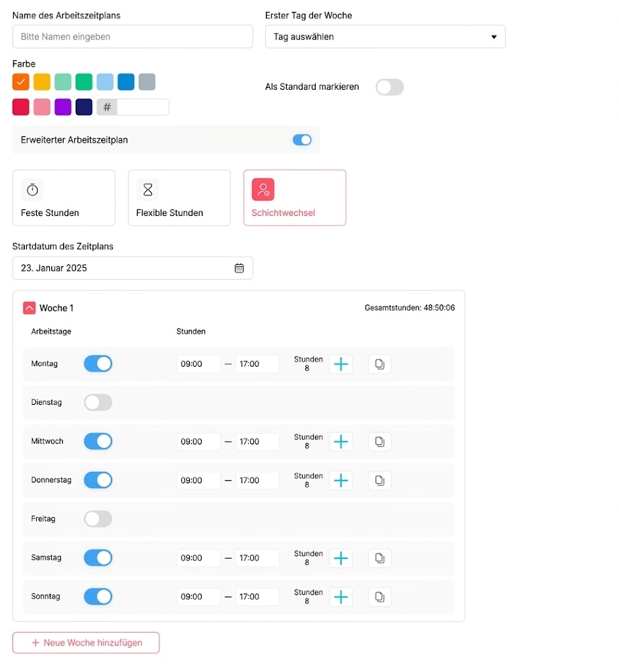Image resolution: width=619 pixels, height=672 pixels.
Task: Edit Samstag start time 09:00
Action: point(198,558)
